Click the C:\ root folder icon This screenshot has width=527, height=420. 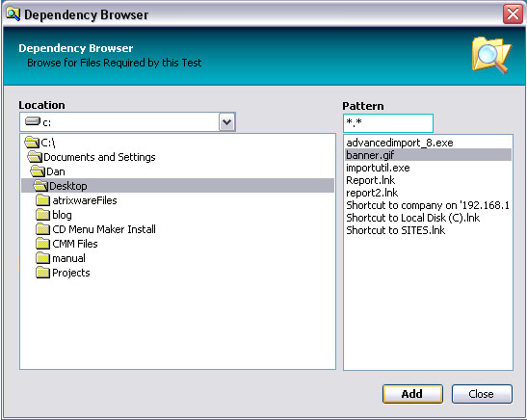[x=32, y=143]
